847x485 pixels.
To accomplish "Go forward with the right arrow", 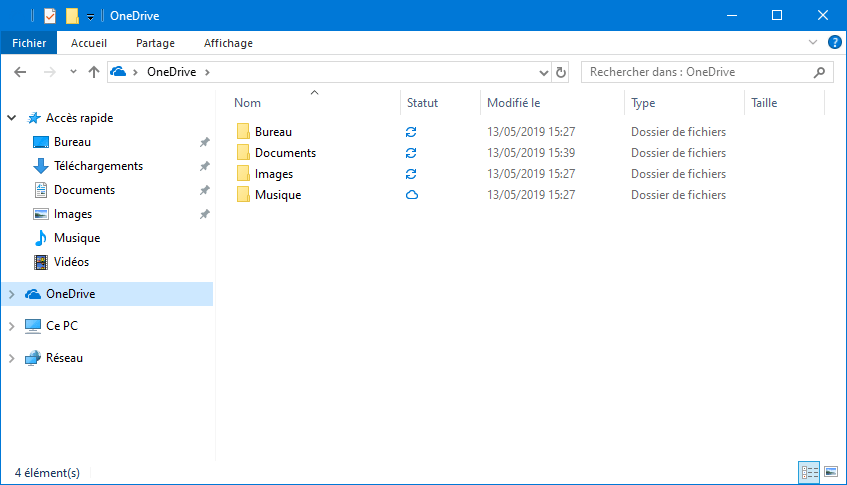I will coord(49,72).
